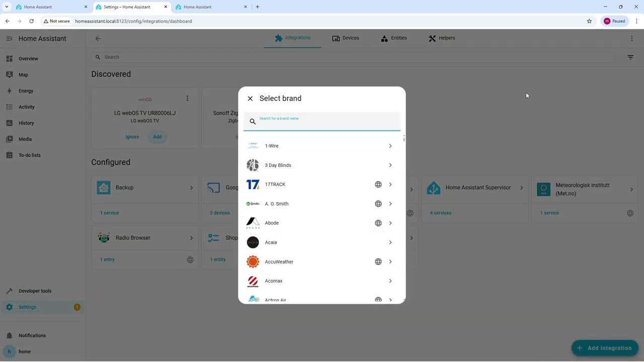Click the 17TRACK cloud globe icon
644x362 pixels.
coord(378,185)
